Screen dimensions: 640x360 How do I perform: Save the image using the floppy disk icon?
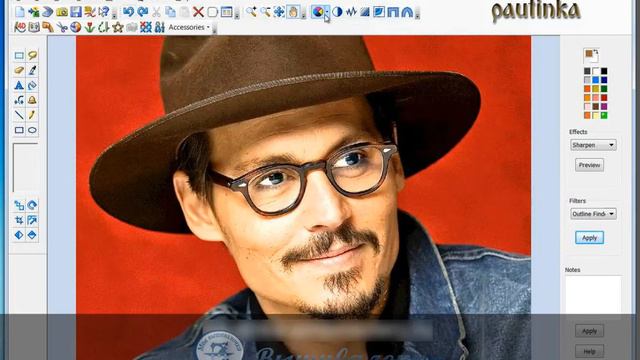coord(76,12)
